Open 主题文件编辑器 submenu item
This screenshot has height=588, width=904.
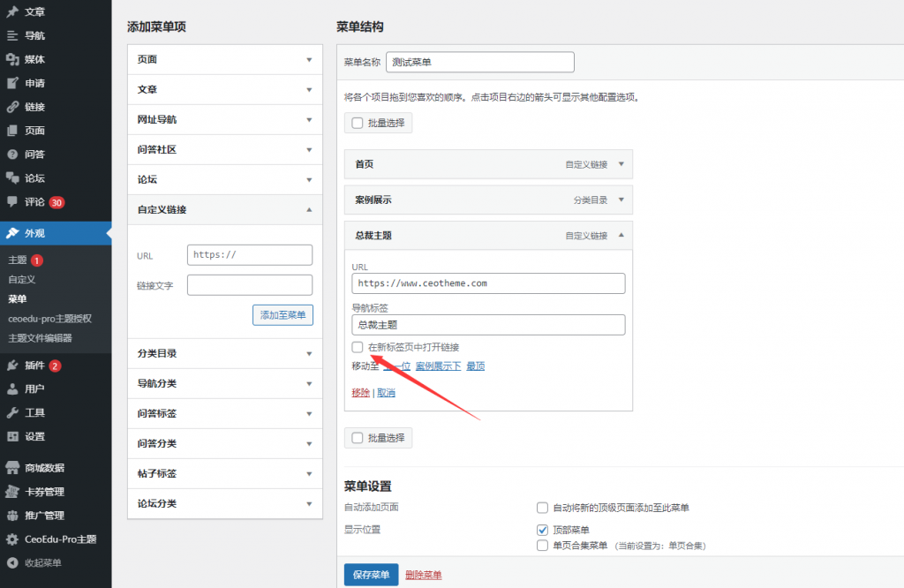click(40, 337)
